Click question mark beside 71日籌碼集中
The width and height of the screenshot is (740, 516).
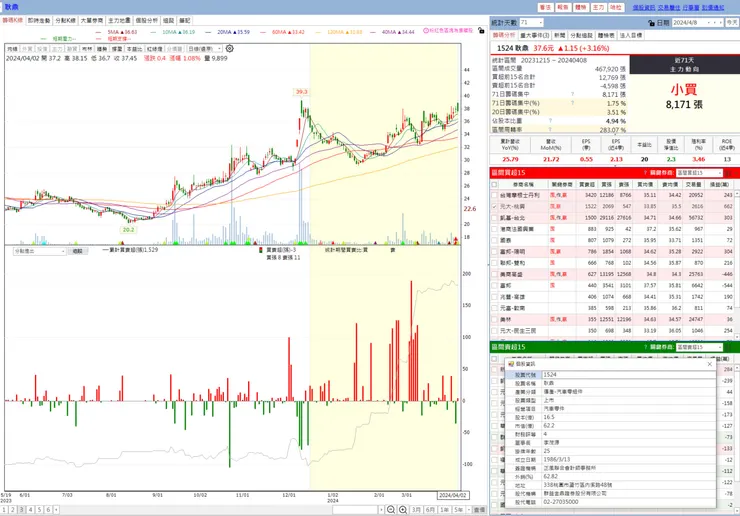pos(572,94)
